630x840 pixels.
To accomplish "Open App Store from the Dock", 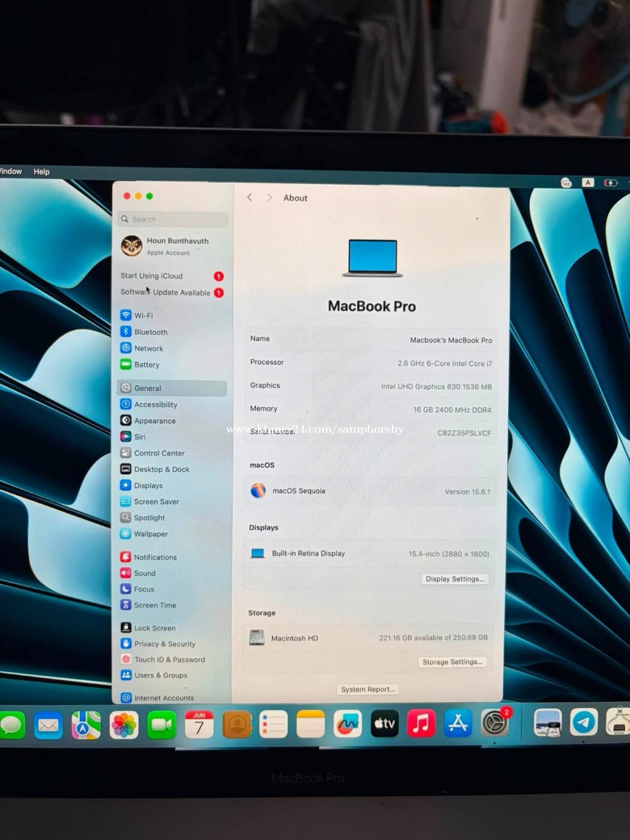I will click(458, 724).
